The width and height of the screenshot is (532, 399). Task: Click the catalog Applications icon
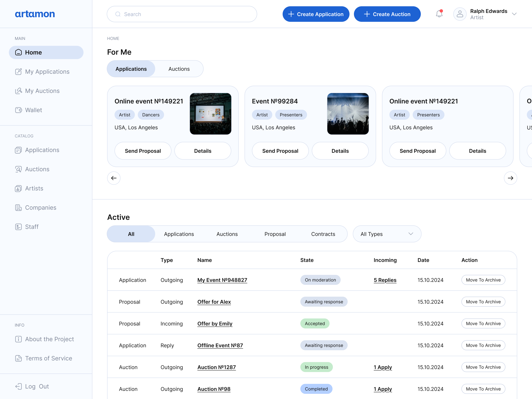[x=18, y=150]
